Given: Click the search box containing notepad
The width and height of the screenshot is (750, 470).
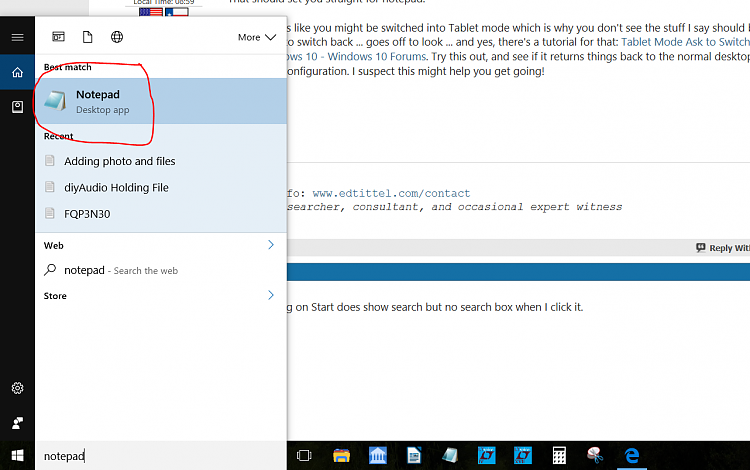Looking at the screenshot, I should tap(161, 456).
